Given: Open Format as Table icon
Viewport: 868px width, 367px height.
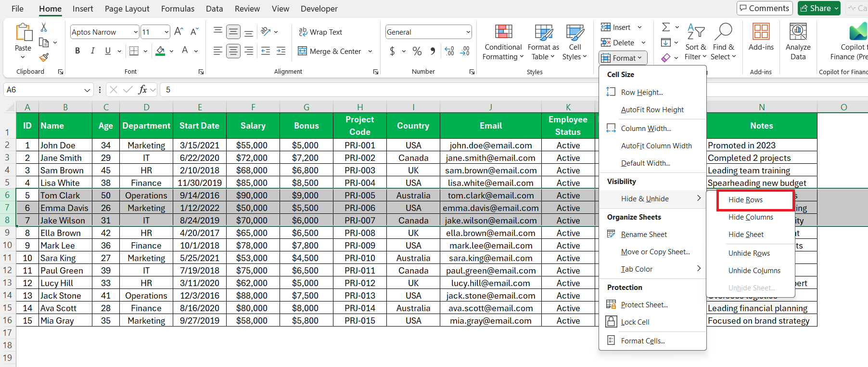Looking at the screenshot, I should (544, 32).
